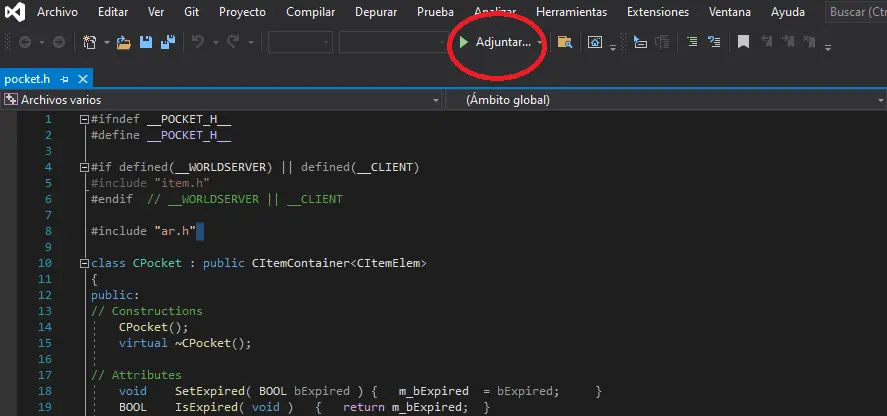The width and height of the screenshot is (887, 416).
Task: Open the Archivo menu
Action: (58, 12)
